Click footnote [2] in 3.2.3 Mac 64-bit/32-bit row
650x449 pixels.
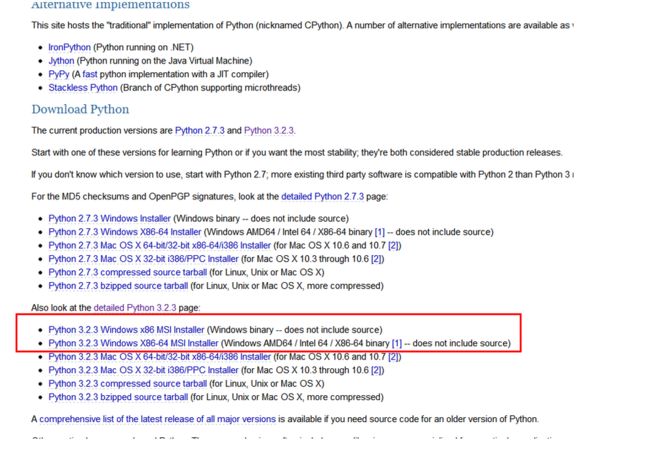(x=393, y=357)
